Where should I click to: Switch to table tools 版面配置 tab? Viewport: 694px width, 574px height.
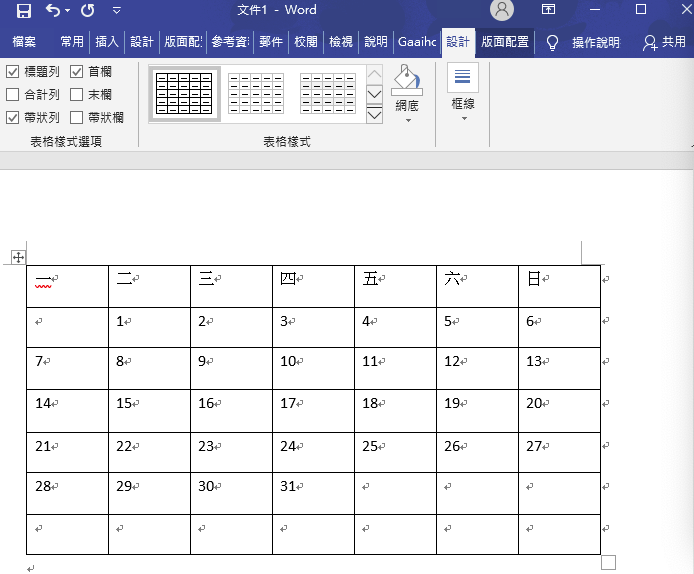(505, 42)
